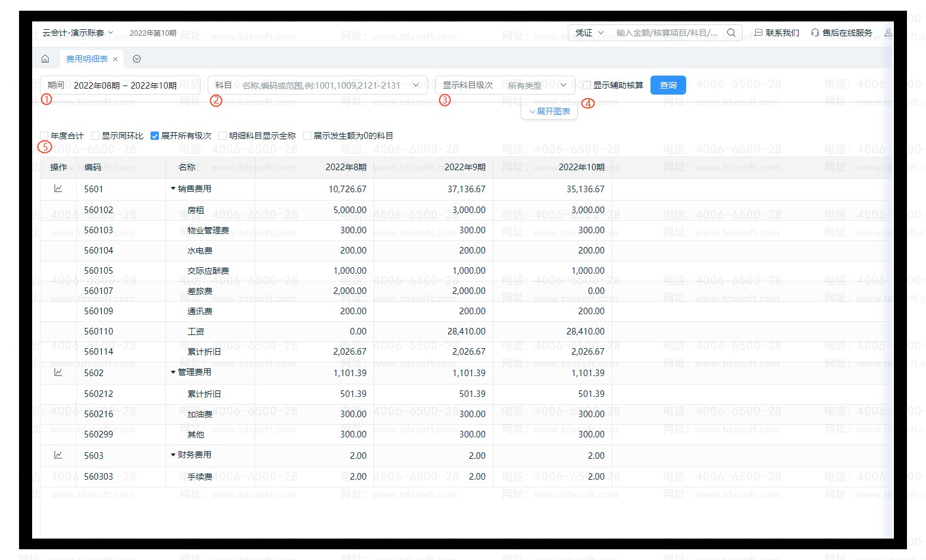Collapse the 销售费用 tree row
The image size is (926, 560).
pyautogui.click(x=173, y=189)
